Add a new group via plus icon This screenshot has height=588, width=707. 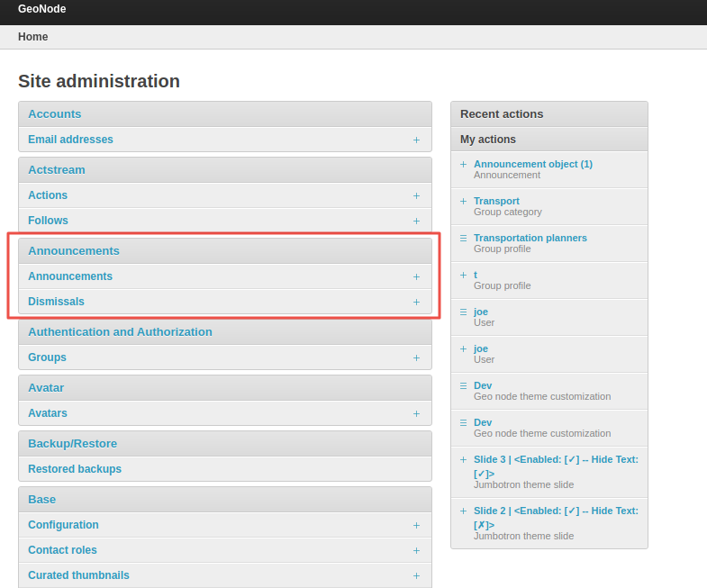pos(416,357)
